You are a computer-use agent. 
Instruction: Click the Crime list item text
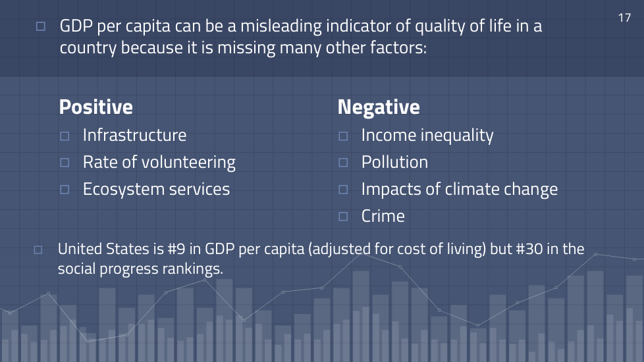pyautogui.click(x=383, y=216)
